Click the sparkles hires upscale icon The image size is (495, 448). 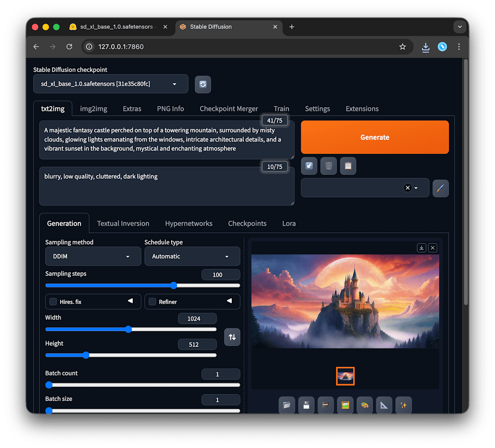[403, 405]
